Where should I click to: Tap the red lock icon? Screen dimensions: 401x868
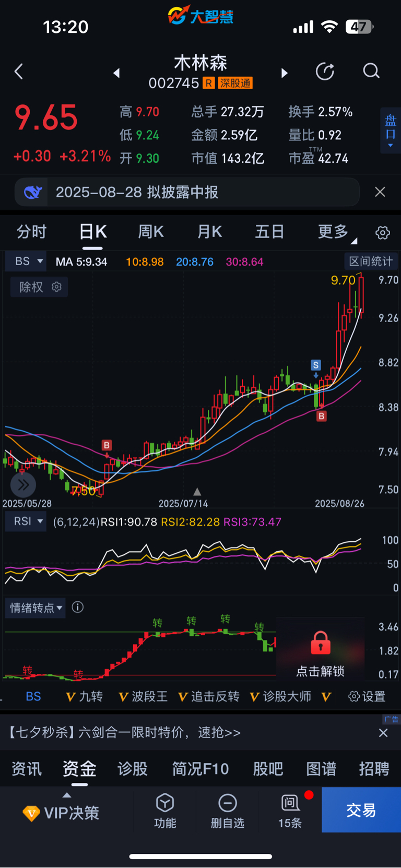tap(320, 643)
